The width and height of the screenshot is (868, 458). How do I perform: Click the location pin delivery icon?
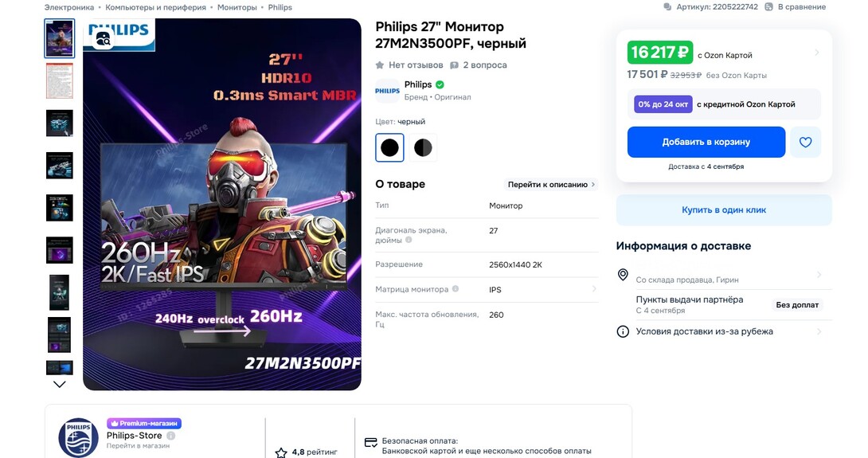623,275
